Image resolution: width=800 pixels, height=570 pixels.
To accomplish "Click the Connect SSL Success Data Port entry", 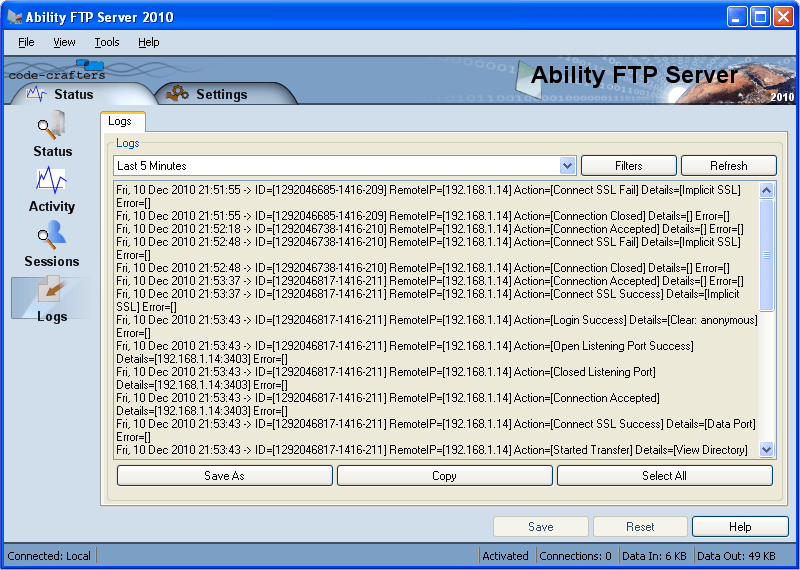I will (436, 431).
